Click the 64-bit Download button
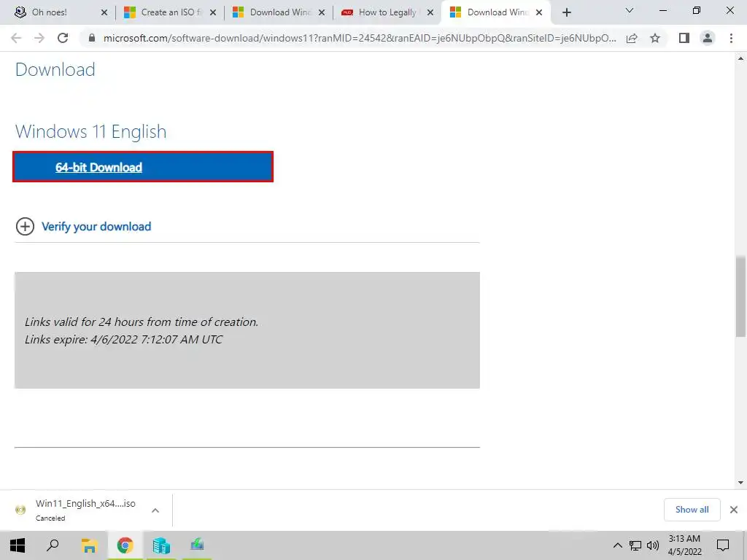Viewport: 747px width, 560px height. (x=143, y=167)
